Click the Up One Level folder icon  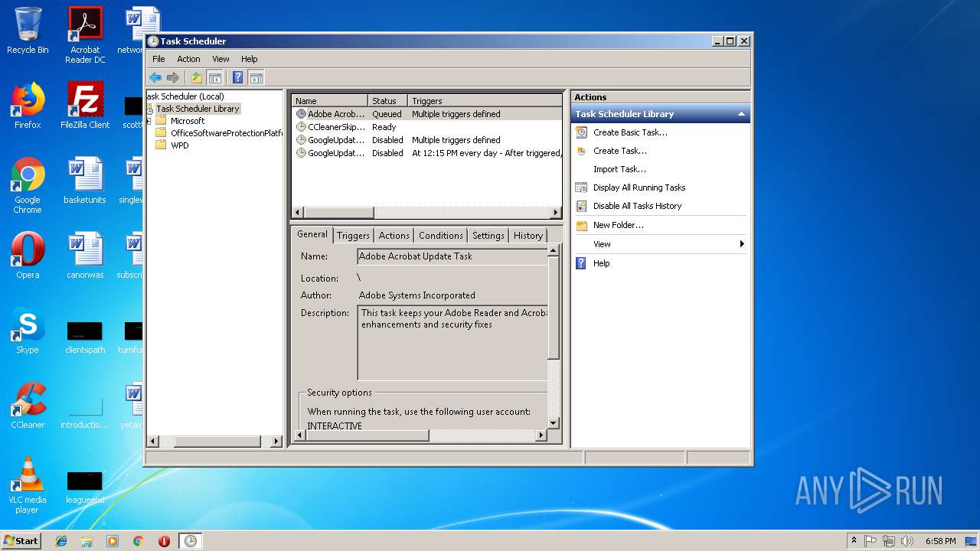click(197, 77)
